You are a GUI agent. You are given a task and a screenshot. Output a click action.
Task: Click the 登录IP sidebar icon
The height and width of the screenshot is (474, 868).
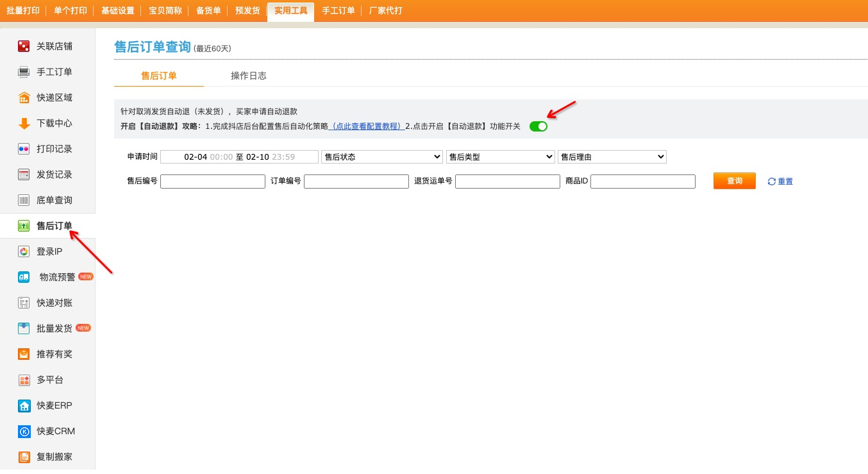tap(24, 251)
